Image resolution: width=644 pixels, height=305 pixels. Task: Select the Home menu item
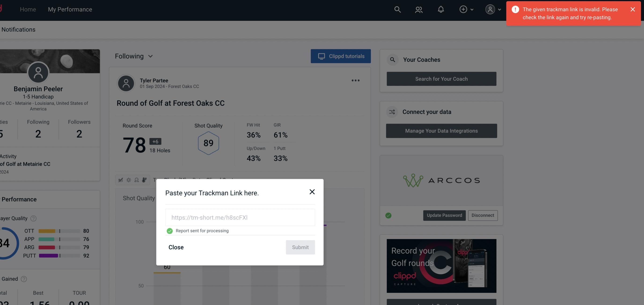click(x=28, y=9)
